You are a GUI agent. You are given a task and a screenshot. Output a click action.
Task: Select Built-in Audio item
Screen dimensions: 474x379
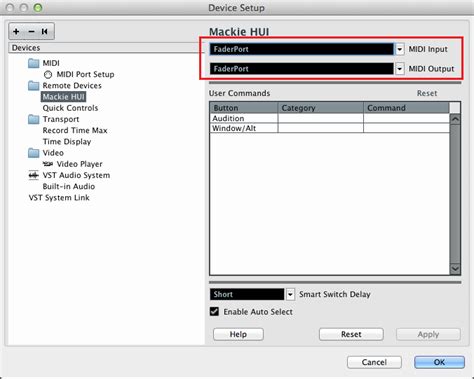pyautogui.click(x=69, y=186)
